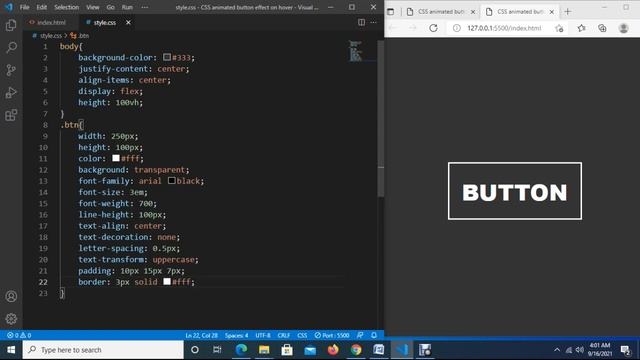Change indentation via Spaces: 4
This screenshot has width=640, height=360.
[x=236, y=335]
